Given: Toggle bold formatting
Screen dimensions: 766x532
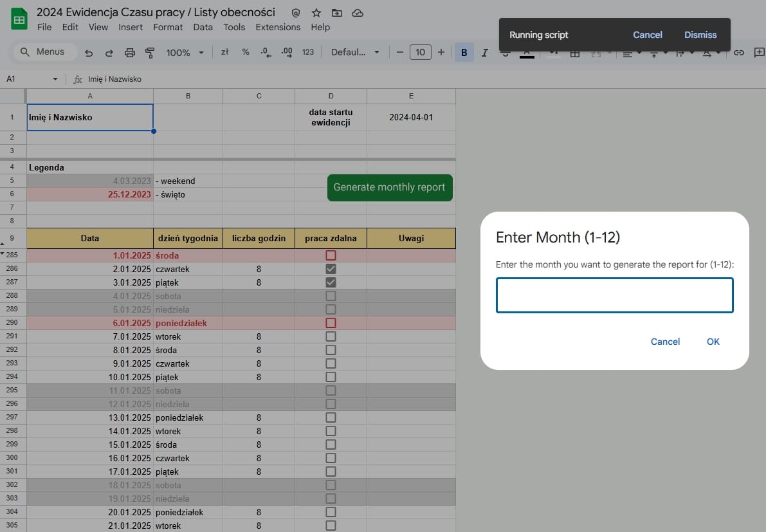Looking at the screenshot, I should pyautogui.click(x=464, y=52).
